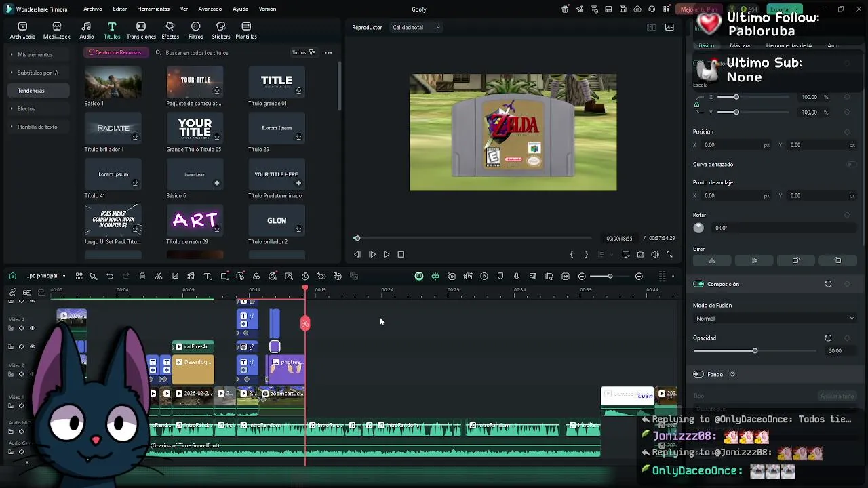This screenshot has height=488, width=868.
Task: Click the speed timer icon in timeline toolbar
Action: pyautogui.click(x=305, y=276)
